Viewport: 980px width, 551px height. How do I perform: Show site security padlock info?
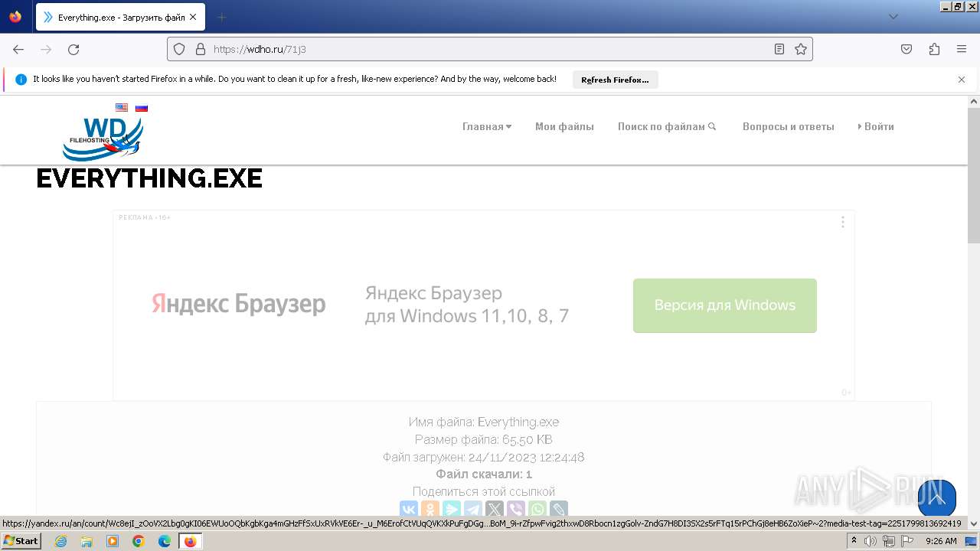[x=201, y=49]
